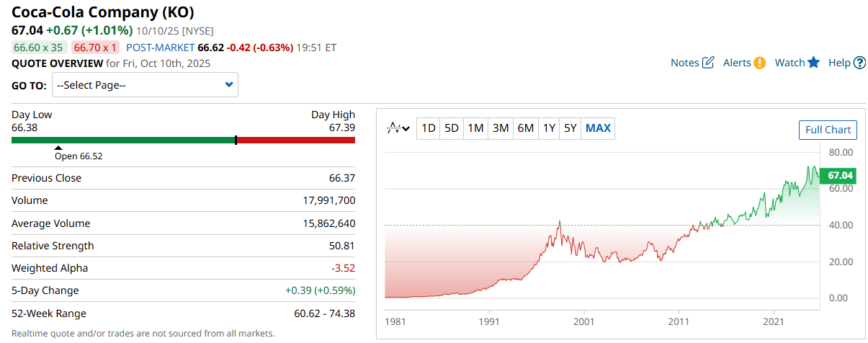Viewport: 868px width, 343px height.
Task: Select the MAX chart range
Action: 598,128
